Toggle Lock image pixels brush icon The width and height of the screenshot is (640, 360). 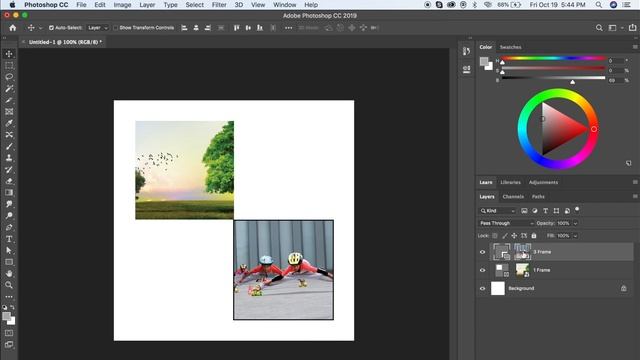click(504, 236)
